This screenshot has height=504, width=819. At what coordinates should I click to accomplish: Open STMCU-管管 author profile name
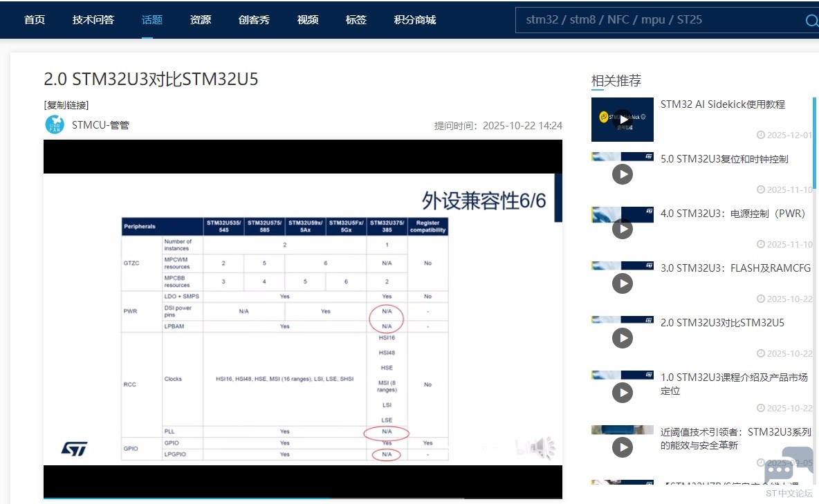pyautogui.click(x=100, y=125)
